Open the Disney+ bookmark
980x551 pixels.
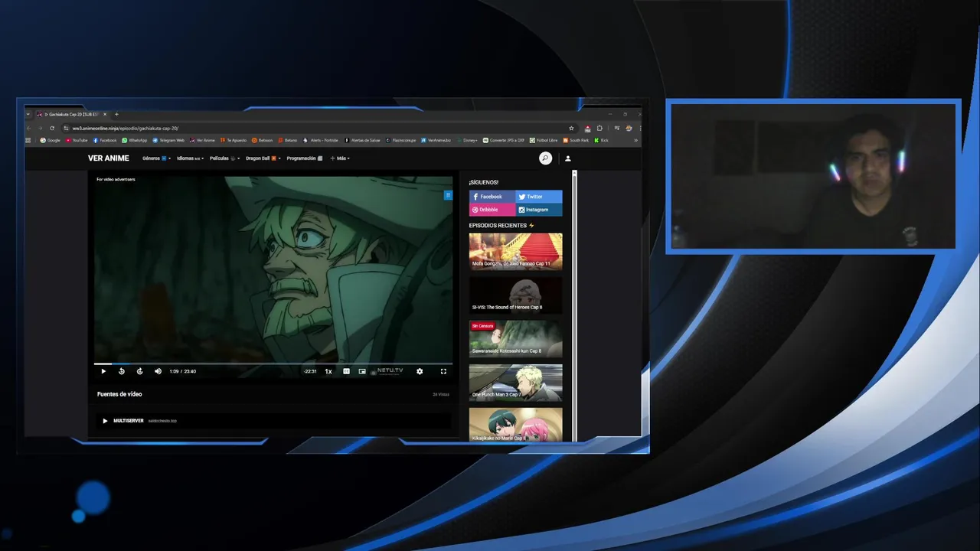[467, 140]
